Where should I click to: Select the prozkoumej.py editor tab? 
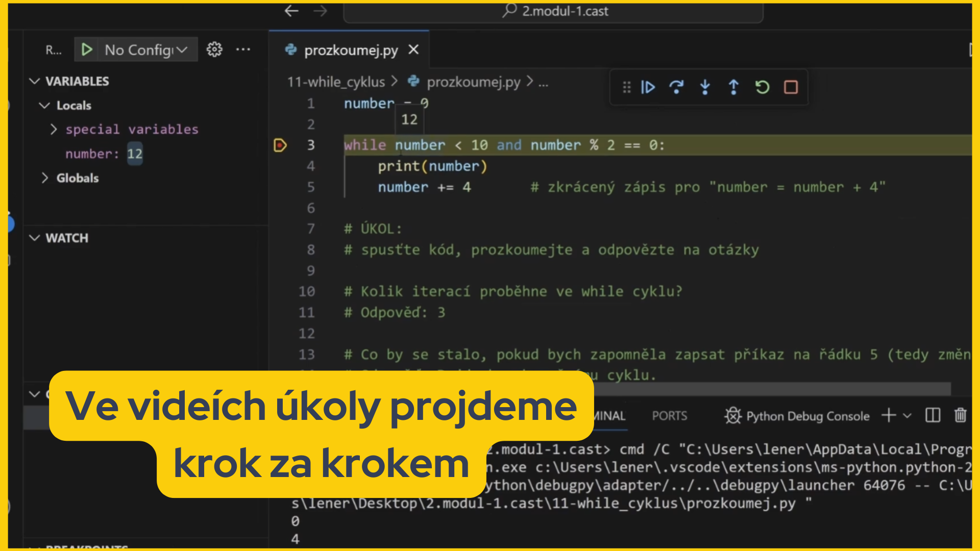click(x=351, y=50)
